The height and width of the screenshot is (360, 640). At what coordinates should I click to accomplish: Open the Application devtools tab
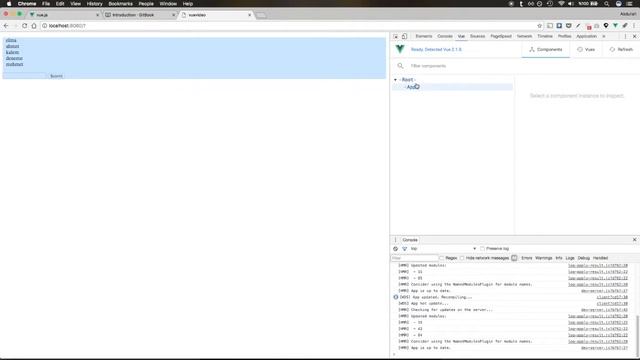[x=587, y=36]
